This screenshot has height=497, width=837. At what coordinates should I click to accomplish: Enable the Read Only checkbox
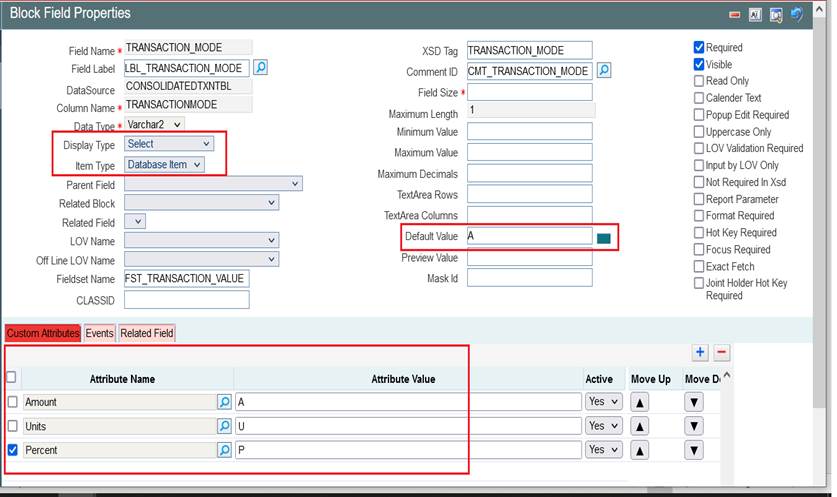[x=699, y=81]
